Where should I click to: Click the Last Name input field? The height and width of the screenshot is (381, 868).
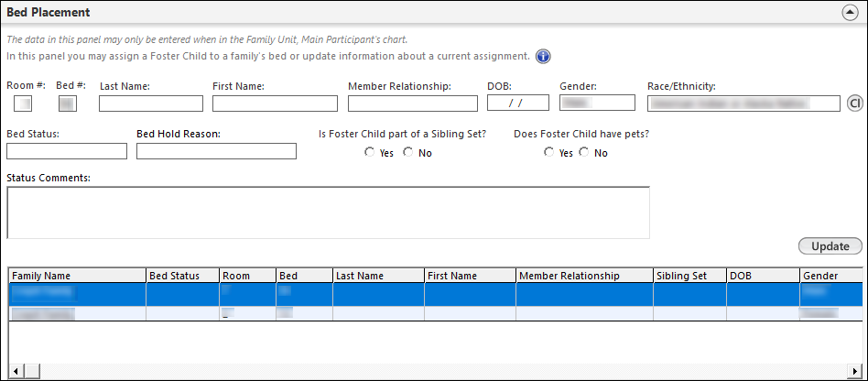(150, 103)
